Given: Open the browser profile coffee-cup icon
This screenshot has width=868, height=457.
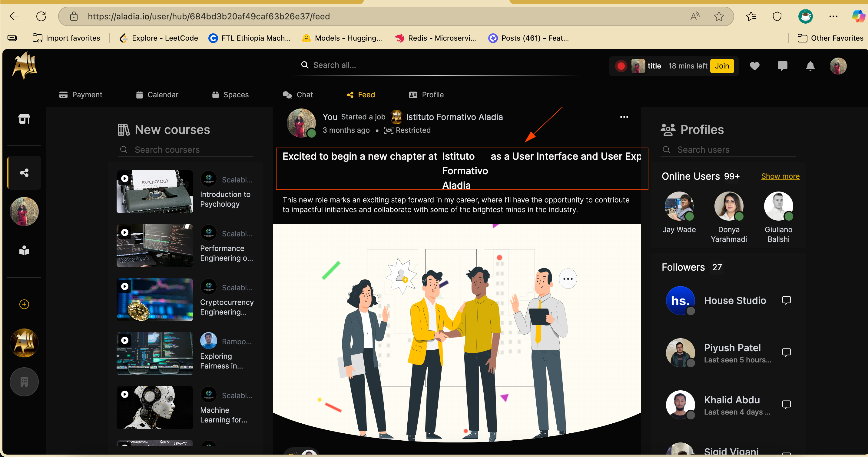Looking at the screenshot, I should coord(805,16).
